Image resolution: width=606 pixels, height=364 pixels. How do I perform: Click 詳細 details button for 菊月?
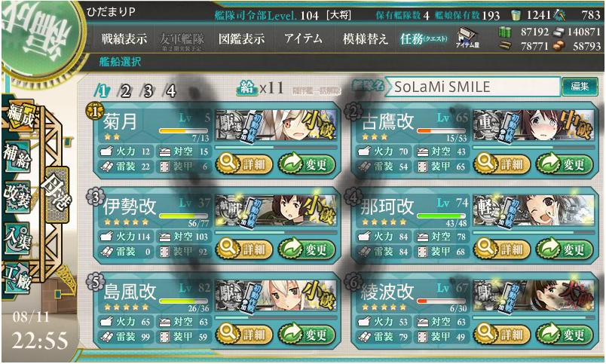244,164
